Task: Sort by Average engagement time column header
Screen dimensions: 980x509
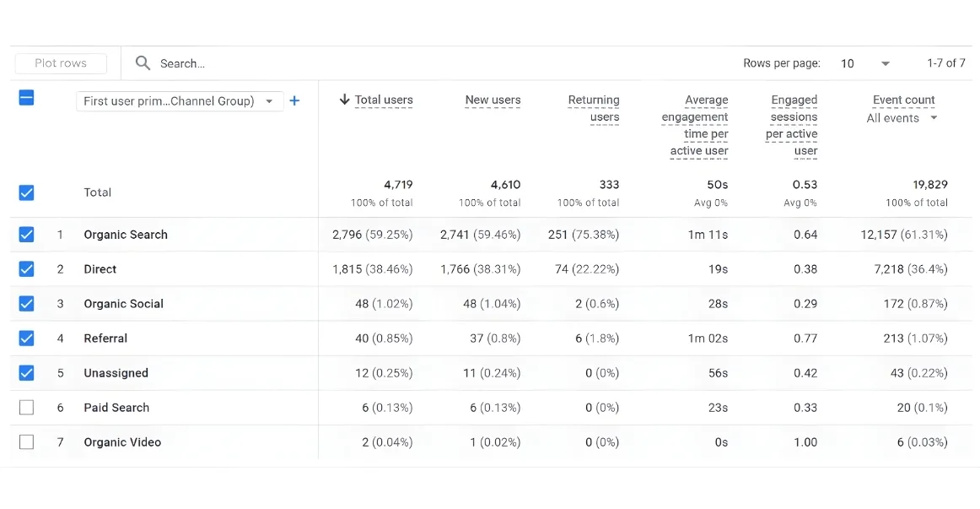Action: [695, 125]
